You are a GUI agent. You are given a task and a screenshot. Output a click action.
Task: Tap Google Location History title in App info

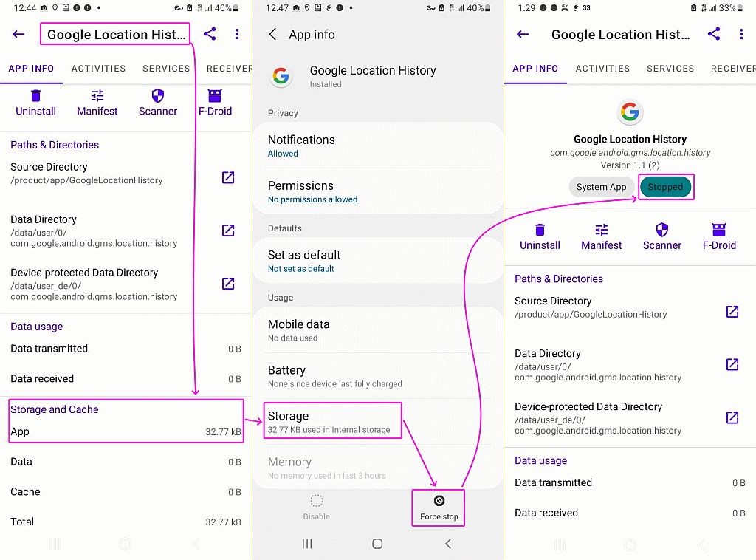(373, 70)
